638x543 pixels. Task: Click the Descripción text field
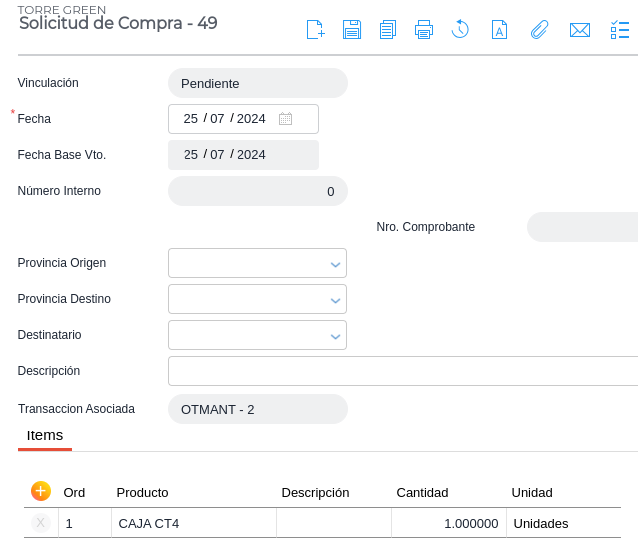click(x=402, y=371)
